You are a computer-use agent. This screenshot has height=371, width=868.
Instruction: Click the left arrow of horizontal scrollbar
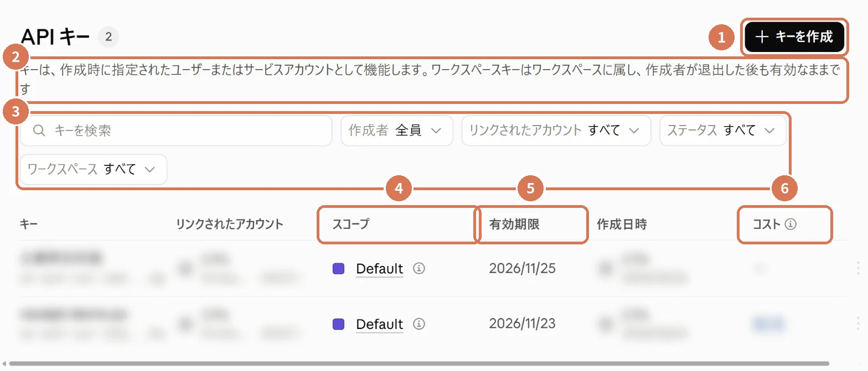(4, 363)
